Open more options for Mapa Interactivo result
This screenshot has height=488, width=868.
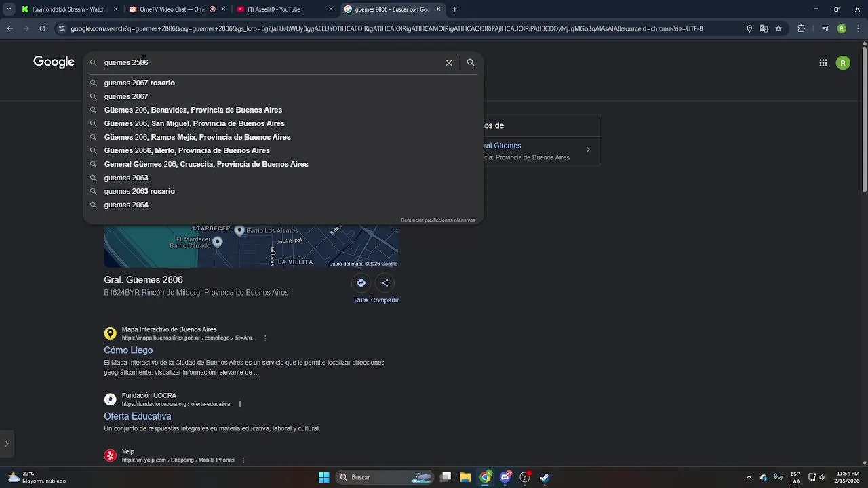(x=265, y=338)
